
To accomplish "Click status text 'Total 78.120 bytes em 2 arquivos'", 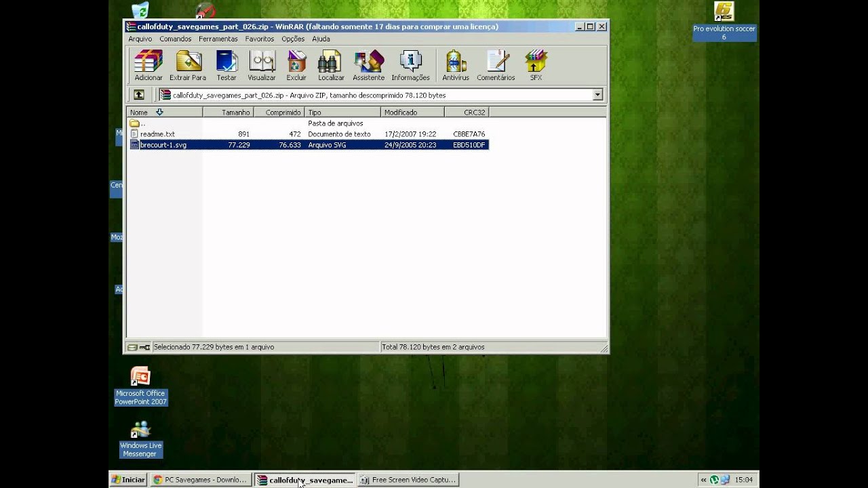I will click(x=433, y=347).
